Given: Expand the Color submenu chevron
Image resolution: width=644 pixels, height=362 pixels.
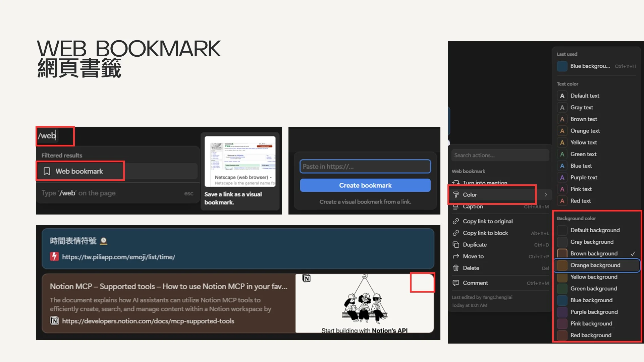Looking at the screenshot, I should (546, 195).
